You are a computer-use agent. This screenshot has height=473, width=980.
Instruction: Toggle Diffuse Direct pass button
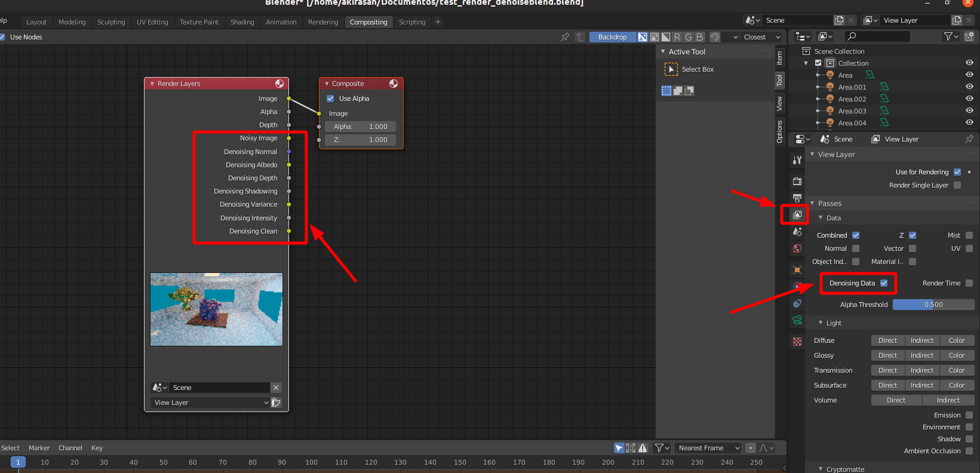click(x=887, y=340)
